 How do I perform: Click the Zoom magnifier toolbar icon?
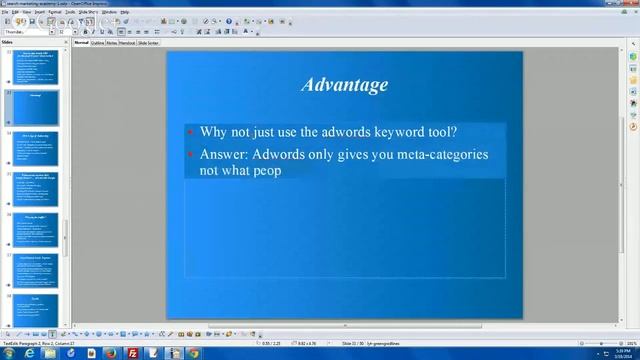pyautogui.click(x=214, y=21)
